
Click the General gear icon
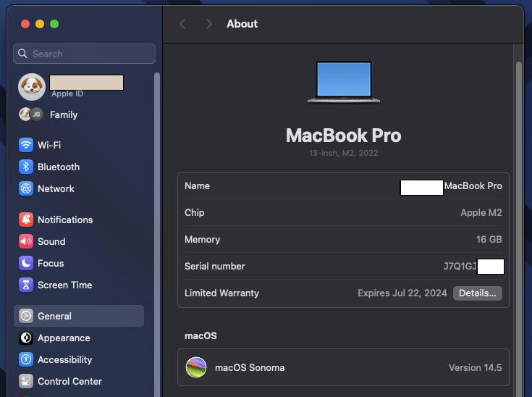click(26, 316)
